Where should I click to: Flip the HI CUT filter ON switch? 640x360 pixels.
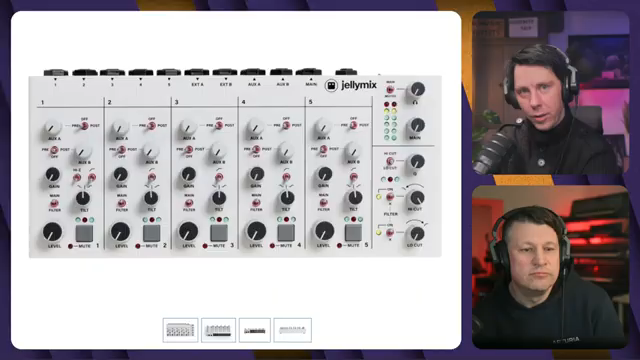[x=390, y=197]
